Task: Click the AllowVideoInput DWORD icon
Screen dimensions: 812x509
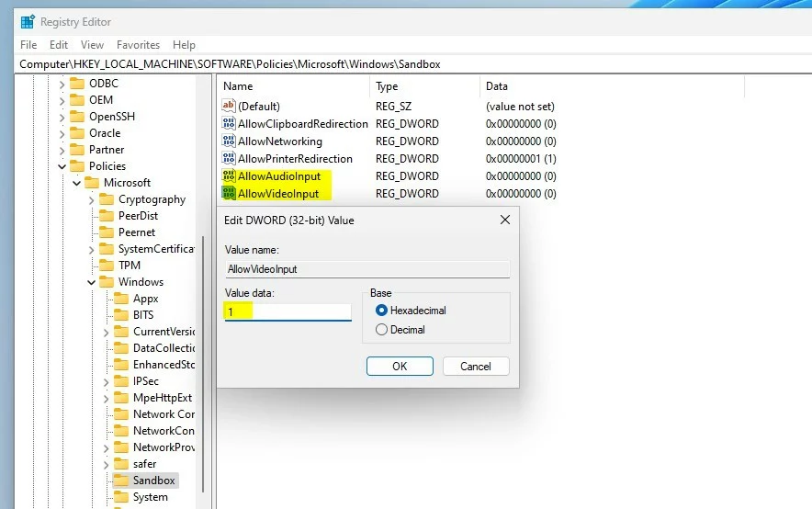Action: [x=229, y=193]
